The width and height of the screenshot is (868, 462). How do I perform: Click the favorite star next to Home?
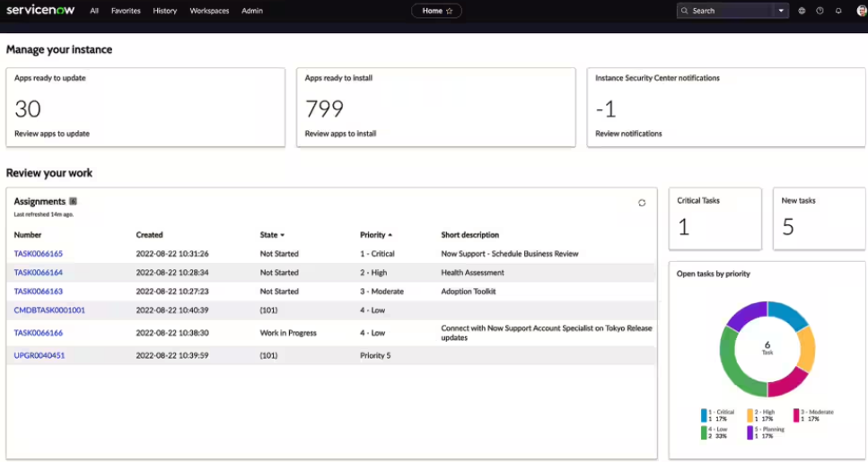click(x=450, y=11)
